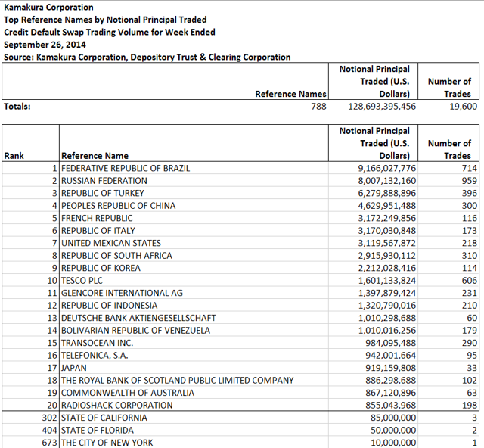Click the 'TRANSOCEAN INC.' cell
Screen dimensions: 484x448
pyautogui.click(x=194, y=343)
